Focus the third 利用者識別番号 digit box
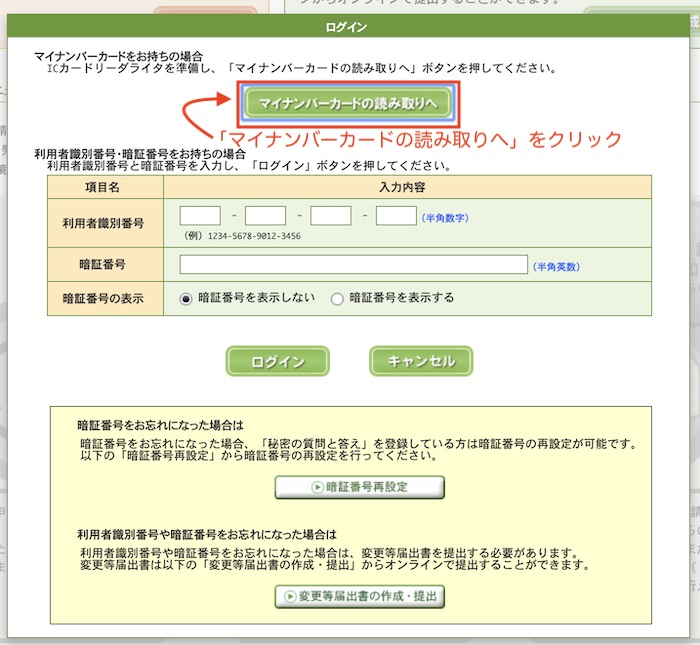The image size is (700, 645). pos(331,216)
